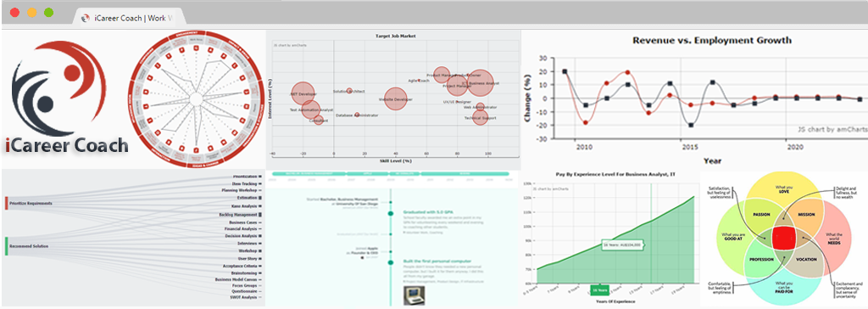Screen dimensions: 868x309
Task: Click the timeline dot beside 'Built the first personal computer'
Action: [391, 261]
